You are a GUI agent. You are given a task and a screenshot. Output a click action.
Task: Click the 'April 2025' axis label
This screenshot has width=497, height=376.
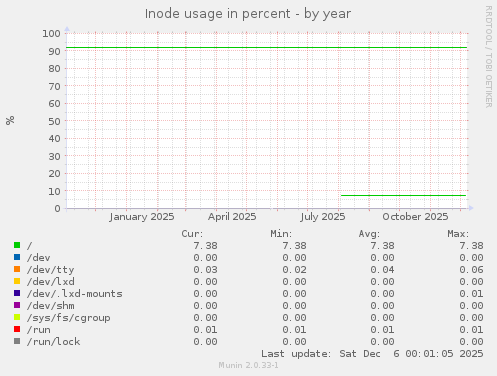coord(232,217)
